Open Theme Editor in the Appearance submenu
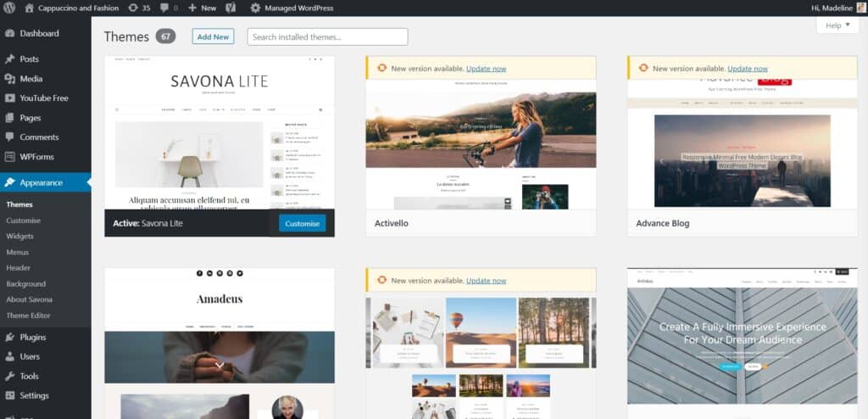 click(28, 316)
